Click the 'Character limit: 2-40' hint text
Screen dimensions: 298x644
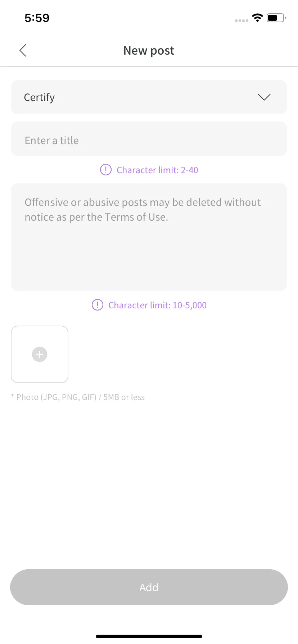pyautogui.click(x=157, y=170)
